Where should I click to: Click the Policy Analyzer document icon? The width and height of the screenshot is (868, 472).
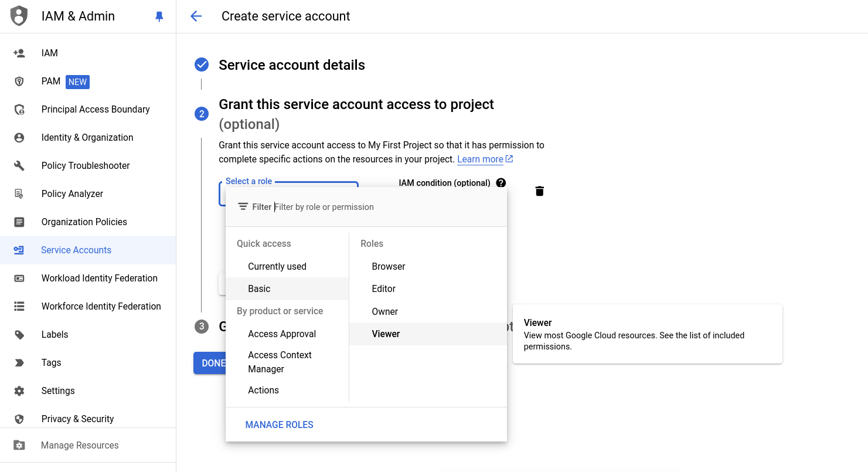tap(19, 194)
